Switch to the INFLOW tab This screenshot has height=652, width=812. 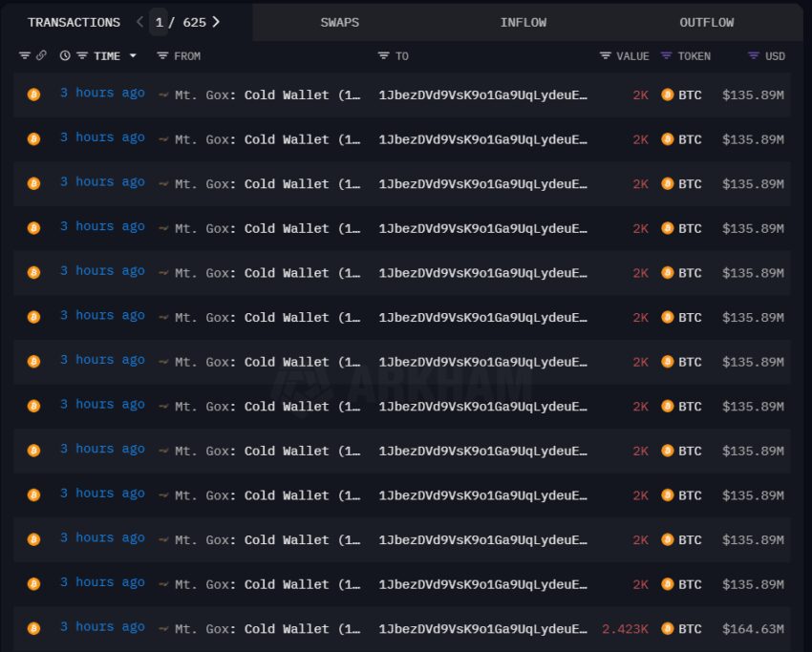pyautogui.click(x=524, y=22)
